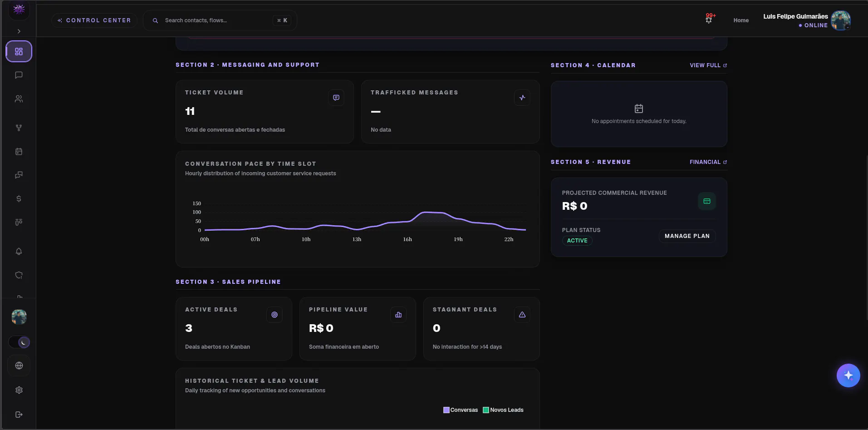Expand the sidebar with the chevron arrow

[x=19, y=31]
